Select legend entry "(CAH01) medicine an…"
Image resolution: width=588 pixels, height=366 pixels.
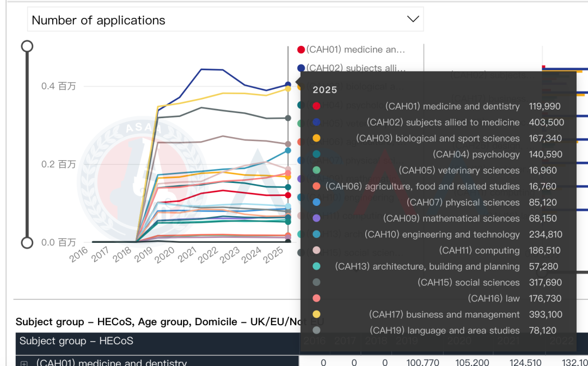[356, 50]
